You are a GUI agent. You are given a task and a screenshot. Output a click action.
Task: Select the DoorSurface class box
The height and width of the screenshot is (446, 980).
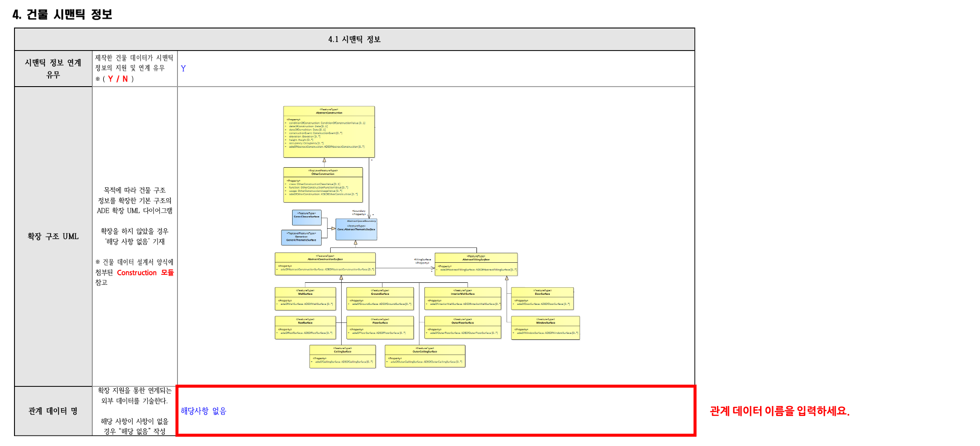click(542, 299)
